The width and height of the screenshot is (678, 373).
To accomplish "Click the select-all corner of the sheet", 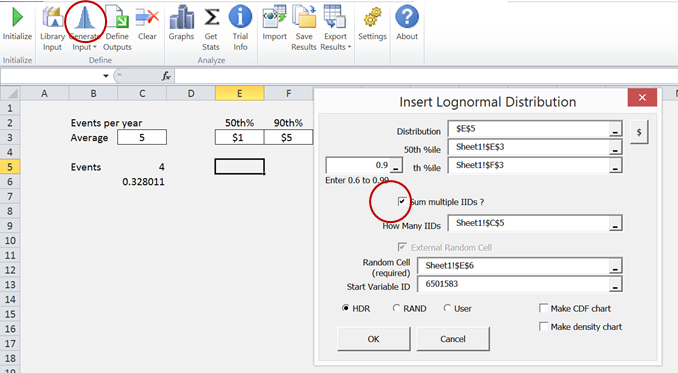I will pos(10,93).
